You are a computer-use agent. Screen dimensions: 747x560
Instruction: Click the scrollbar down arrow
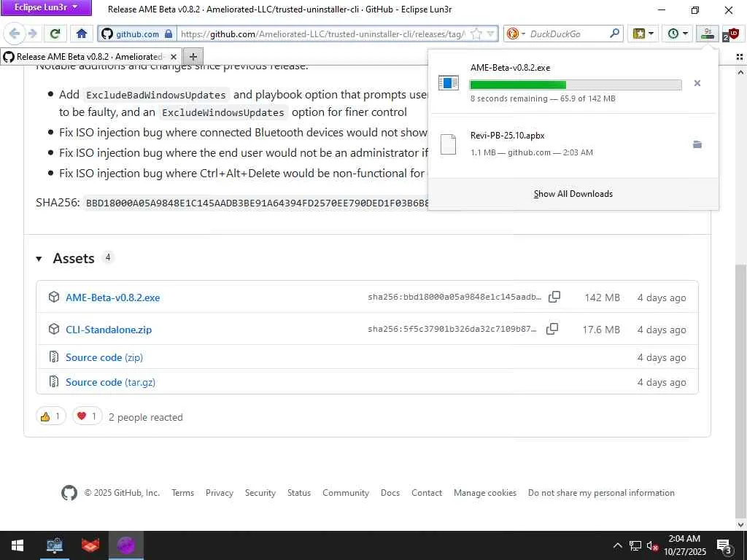coord(740,525)
